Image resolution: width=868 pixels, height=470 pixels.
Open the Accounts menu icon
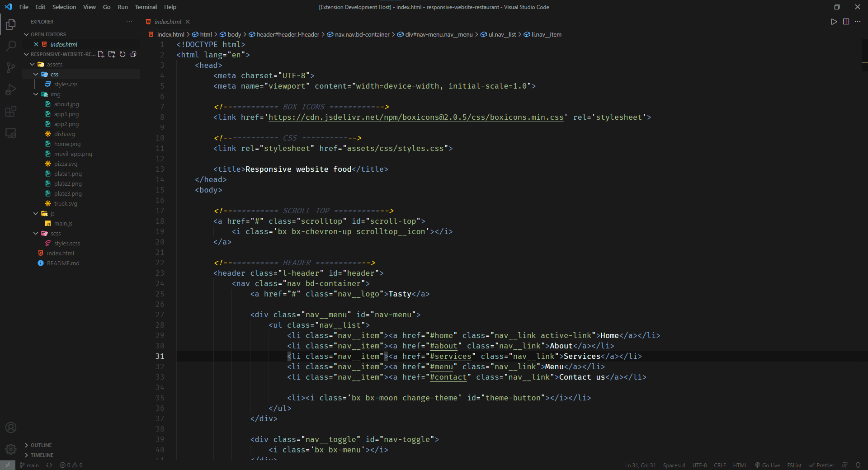11,428
